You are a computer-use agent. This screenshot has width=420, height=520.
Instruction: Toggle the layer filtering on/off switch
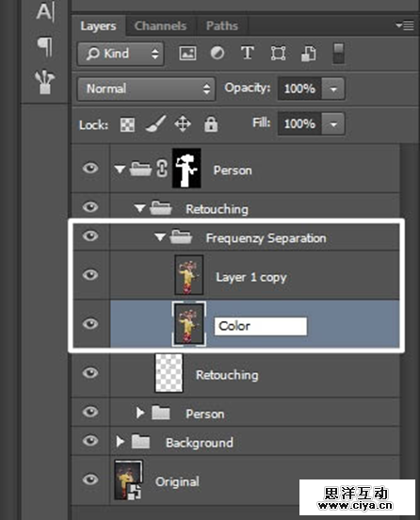(x=338, y=53)
